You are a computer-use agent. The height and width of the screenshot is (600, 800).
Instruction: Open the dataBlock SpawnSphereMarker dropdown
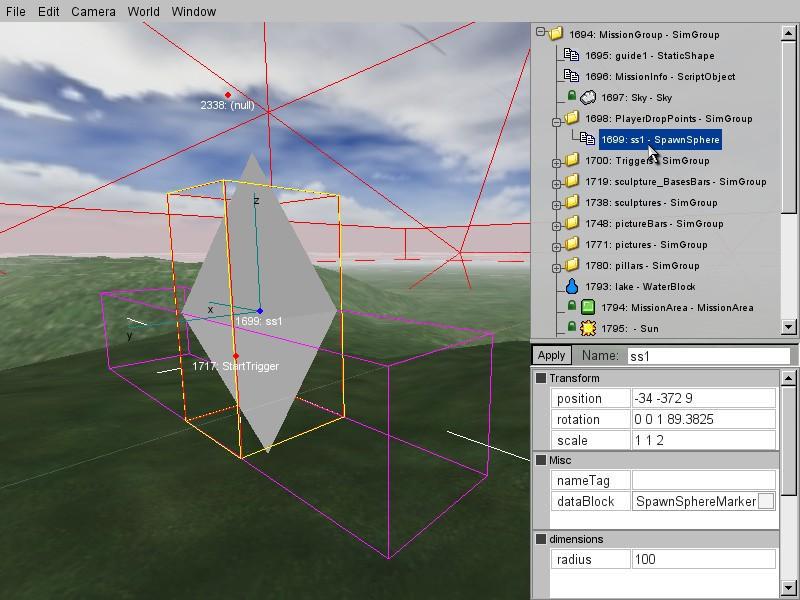[x=766, y=501]
